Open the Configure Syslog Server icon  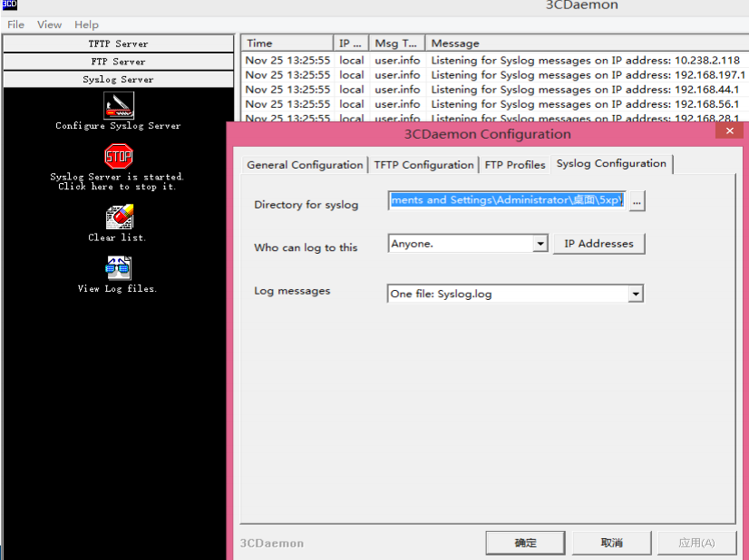[119, 105]
